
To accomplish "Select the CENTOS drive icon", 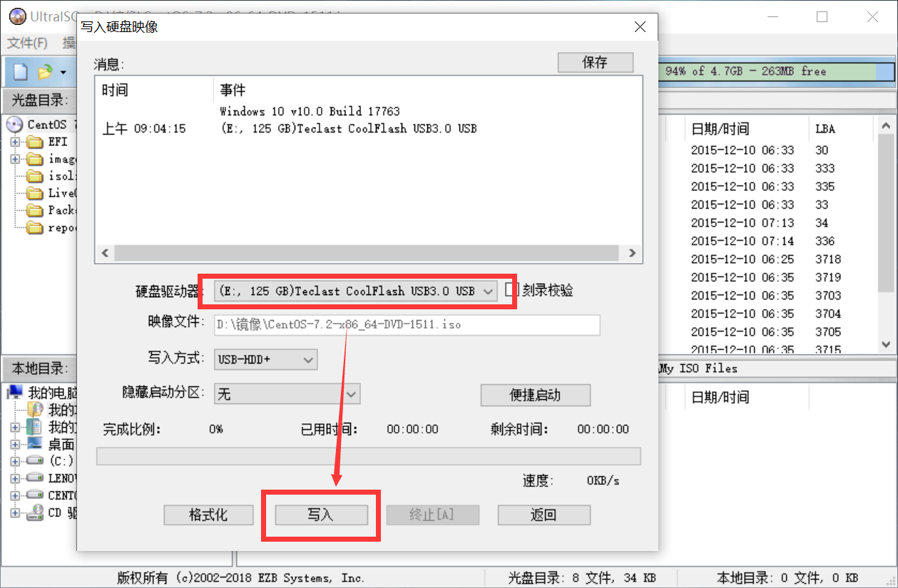I will [35, 495].
